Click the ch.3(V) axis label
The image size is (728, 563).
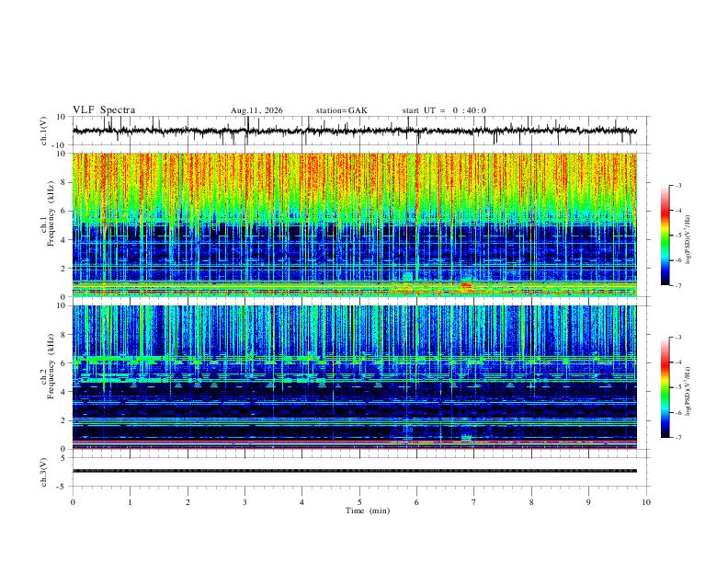pos(44,472)
